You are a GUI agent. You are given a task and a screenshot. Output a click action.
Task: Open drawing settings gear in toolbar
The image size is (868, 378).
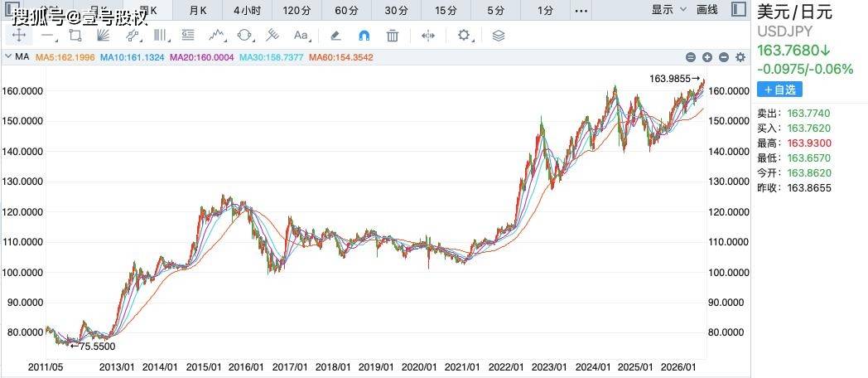(x=463, y=36)
